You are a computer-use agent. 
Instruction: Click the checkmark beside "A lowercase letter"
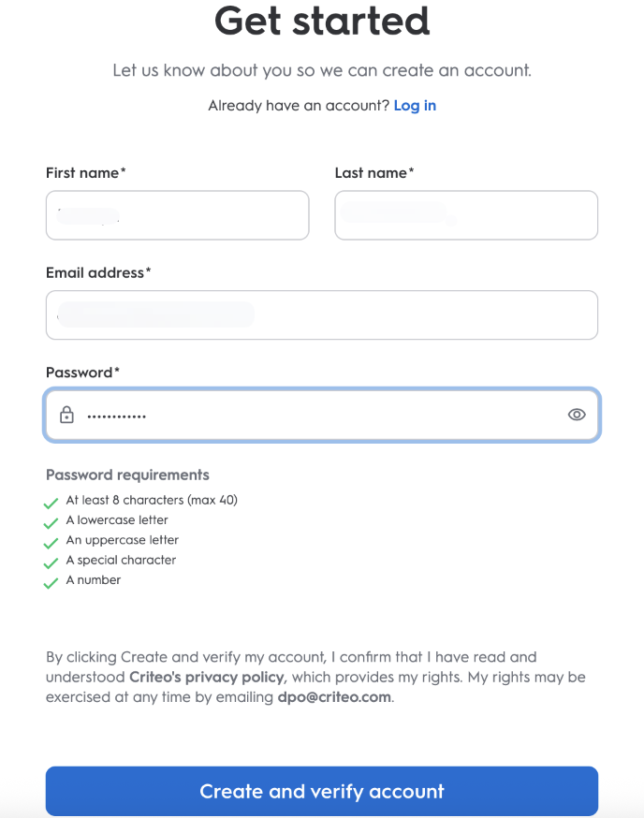click(x=51, y=521)
